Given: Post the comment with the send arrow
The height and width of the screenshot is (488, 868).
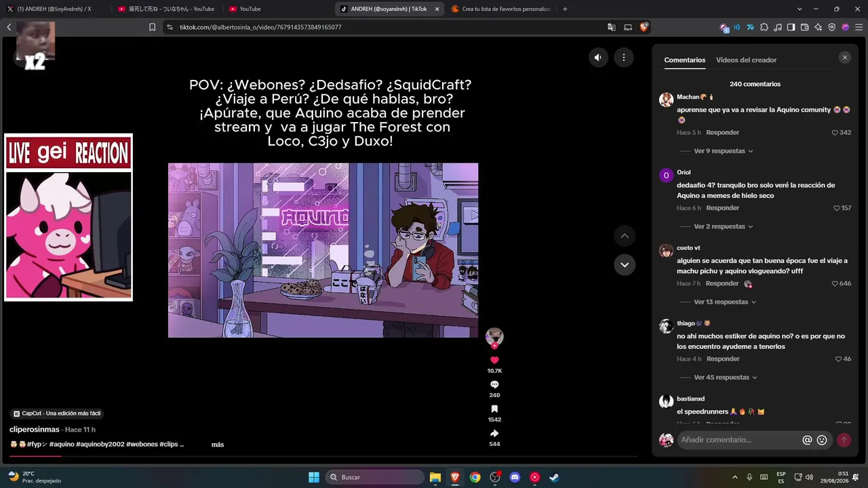Looking at the screenshot, I should 844,440.
